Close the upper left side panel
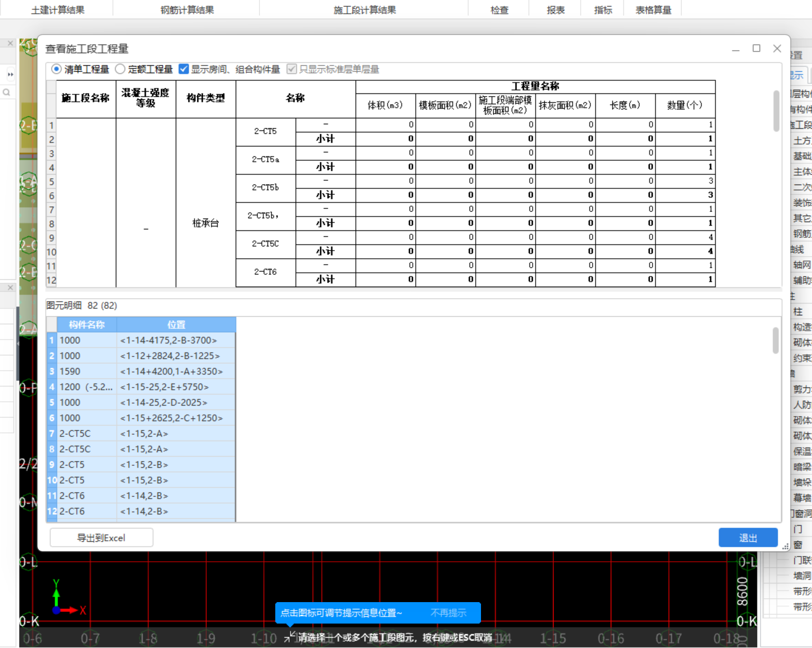The image size is (812, 648). pos(10,43)
